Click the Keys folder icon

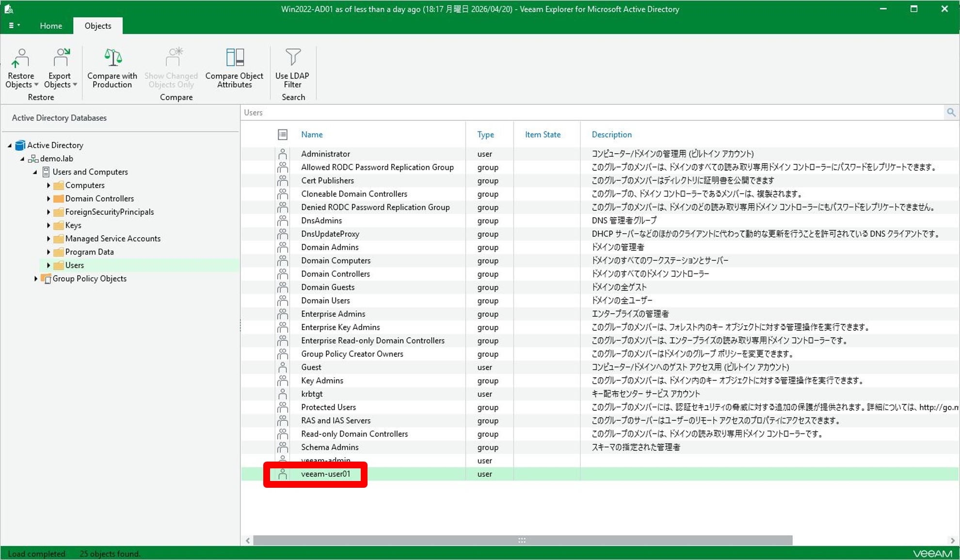click(59, 225)
